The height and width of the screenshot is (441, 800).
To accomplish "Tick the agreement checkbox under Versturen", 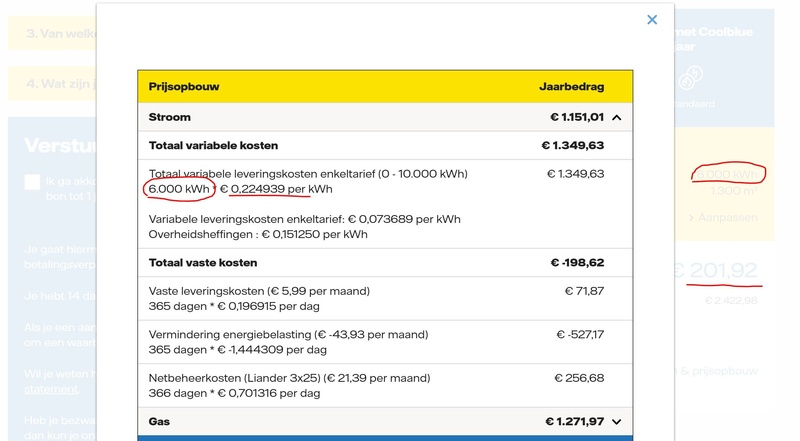I will click(x=33, y=182).
